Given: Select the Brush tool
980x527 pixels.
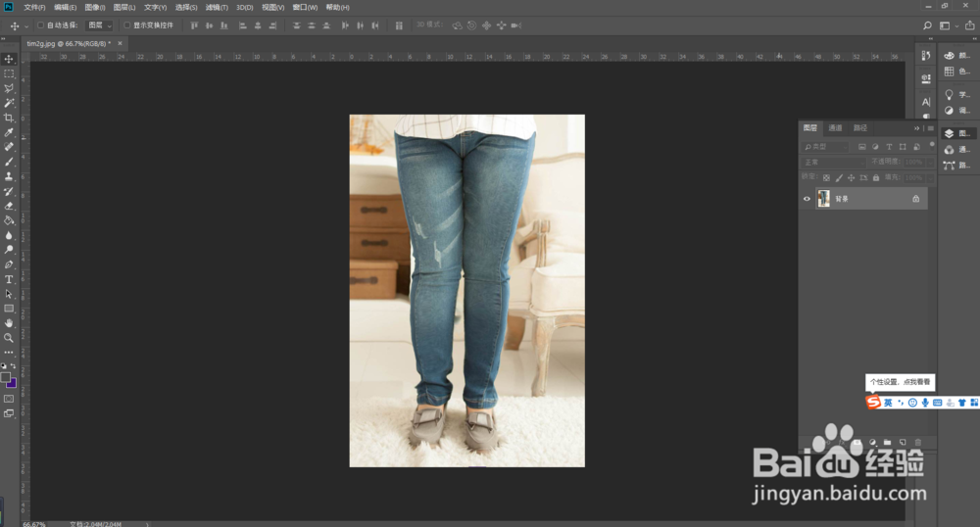Looking at the screenshot, I should coord(9,162).
